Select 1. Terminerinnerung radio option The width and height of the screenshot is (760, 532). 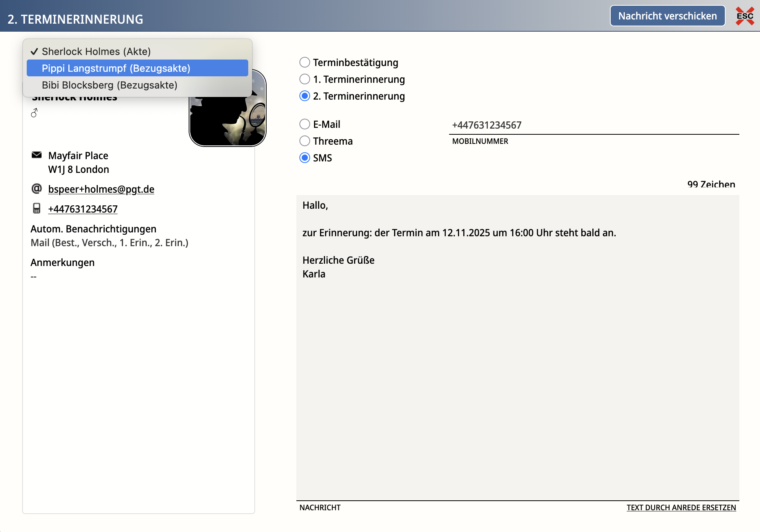point(305,79)
